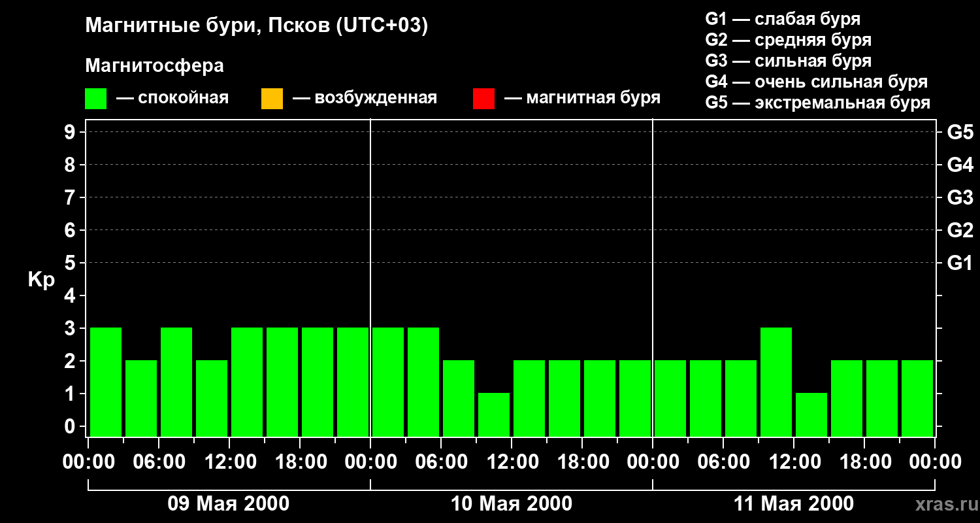Select the G2 label on the right axis

pos(960,230)
